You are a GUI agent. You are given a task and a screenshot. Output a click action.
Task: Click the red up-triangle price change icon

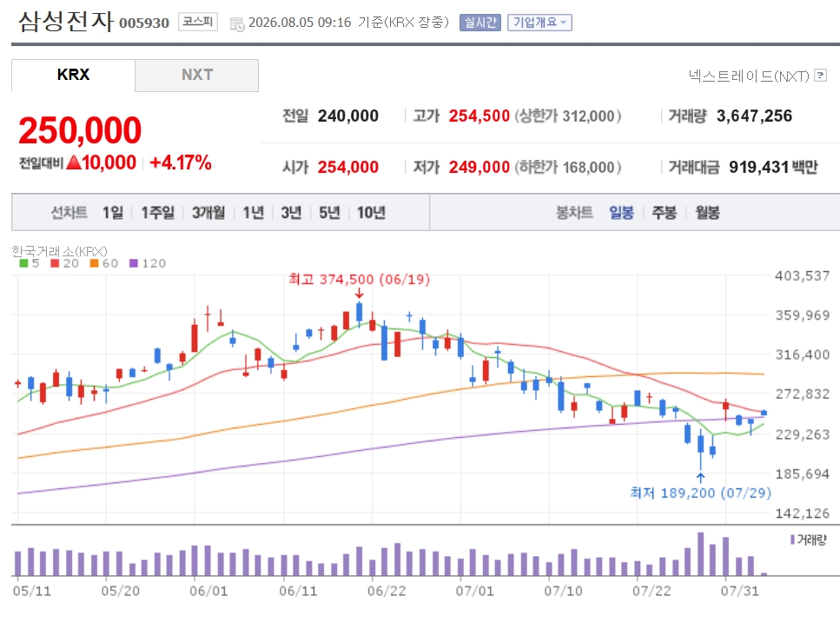click(74, 162)
